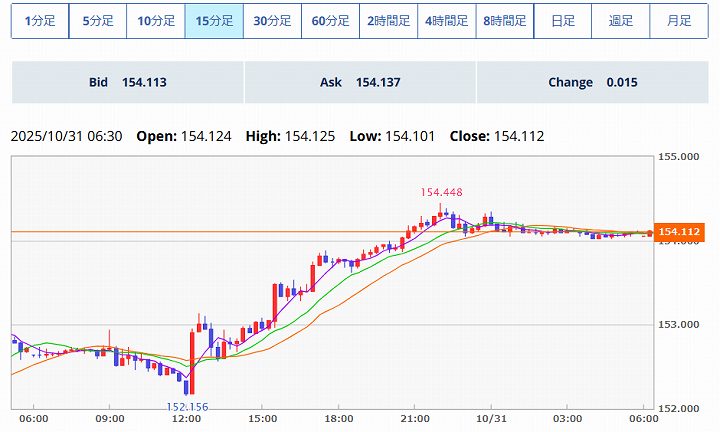Click the Change 0.015 cell
This screenshot has width=720, height=432.
click(x=592, y=82)
